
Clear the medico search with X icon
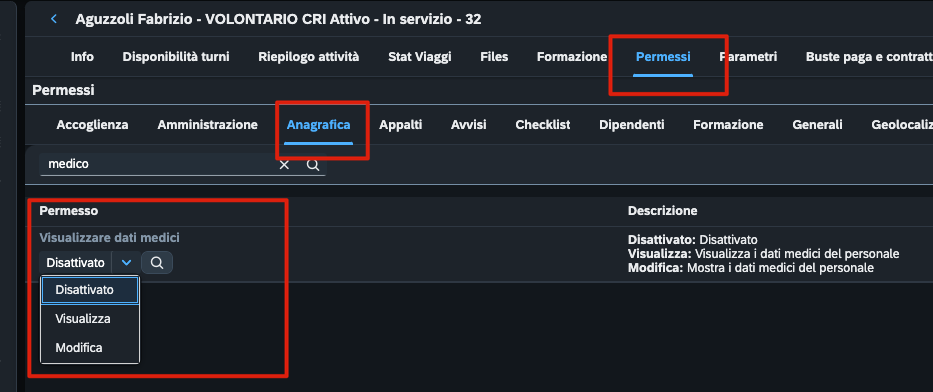pyautogui.click(x=284, y=165)
